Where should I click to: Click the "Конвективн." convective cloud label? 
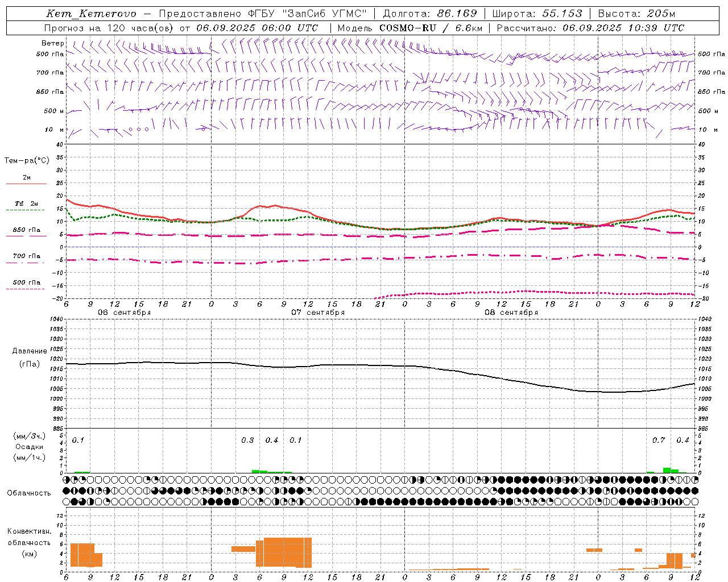click(29, 531)
